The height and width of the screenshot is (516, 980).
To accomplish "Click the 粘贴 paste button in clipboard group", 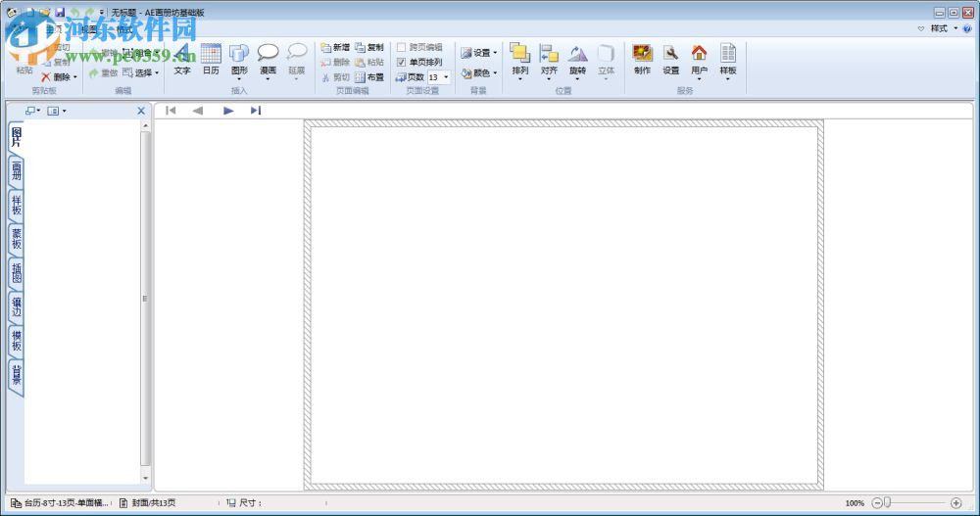I will tap(24, 63).
